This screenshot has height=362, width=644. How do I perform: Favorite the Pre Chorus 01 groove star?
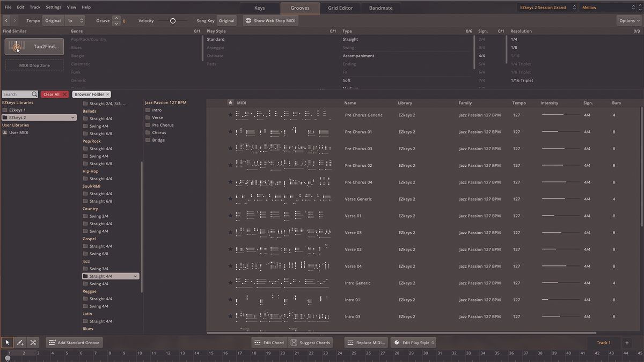[230, 132]
